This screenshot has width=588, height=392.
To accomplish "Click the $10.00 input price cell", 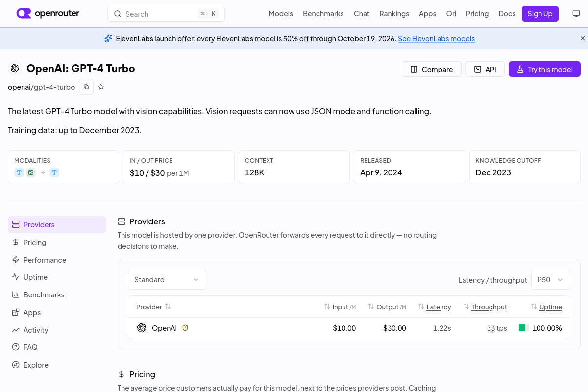I will (344, 328).
